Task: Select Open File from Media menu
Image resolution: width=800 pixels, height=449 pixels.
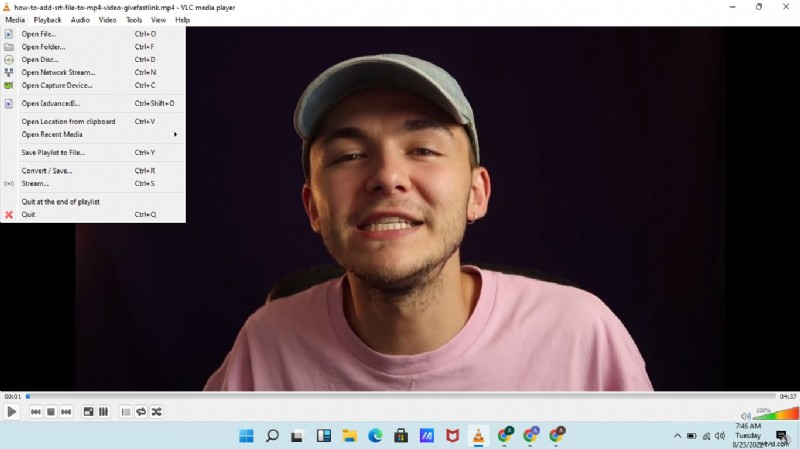Action: coord(39,34)
